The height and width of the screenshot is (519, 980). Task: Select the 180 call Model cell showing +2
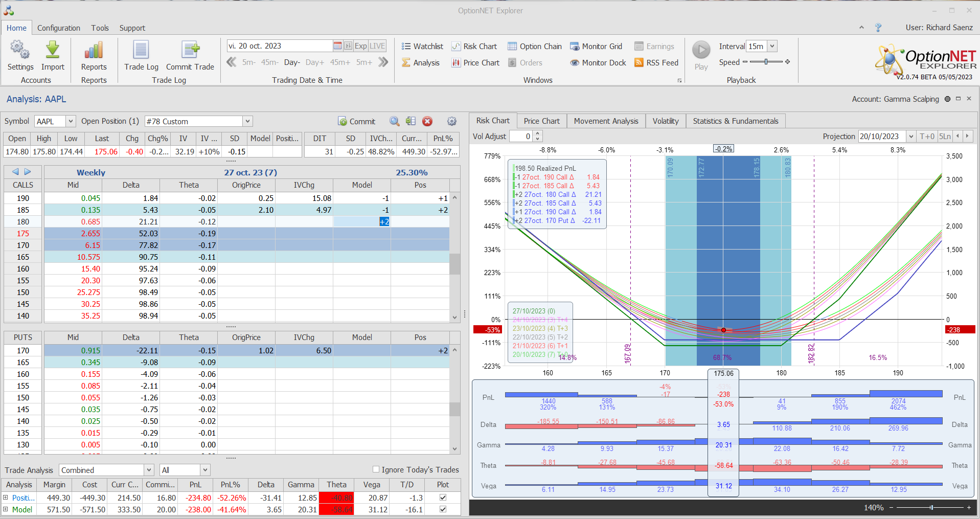[x=362, y=221]
